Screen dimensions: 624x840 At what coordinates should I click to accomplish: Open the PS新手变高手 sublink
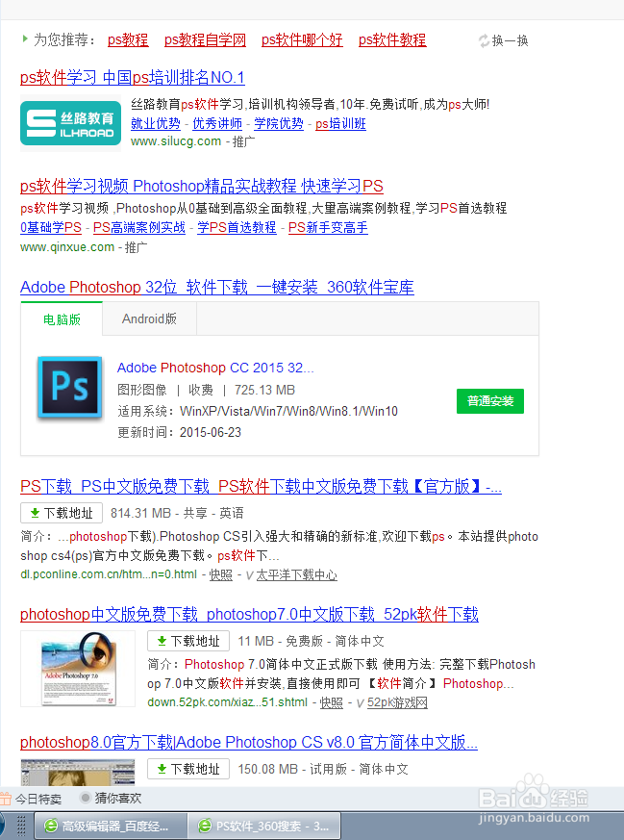328,228
